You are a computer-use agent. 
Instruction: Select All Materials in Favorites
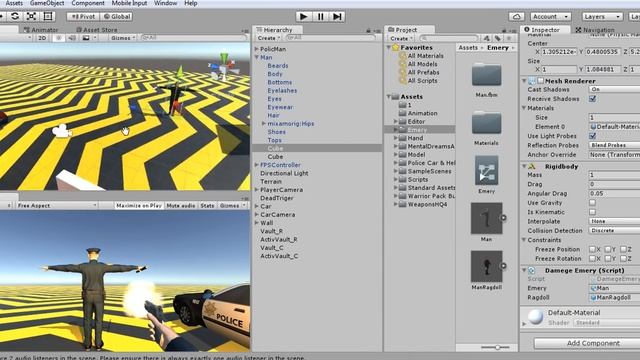click(x=425, y=56)
